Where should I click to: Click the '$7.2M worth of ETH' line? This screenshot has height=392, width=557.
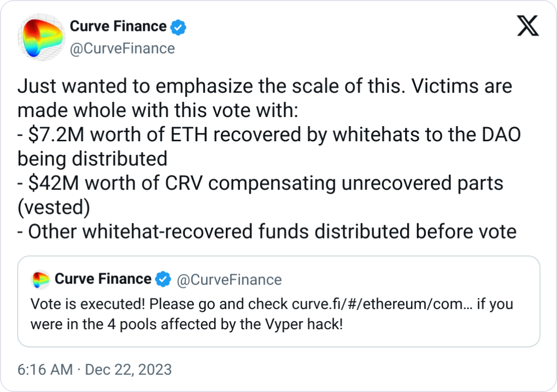point(269,135)
